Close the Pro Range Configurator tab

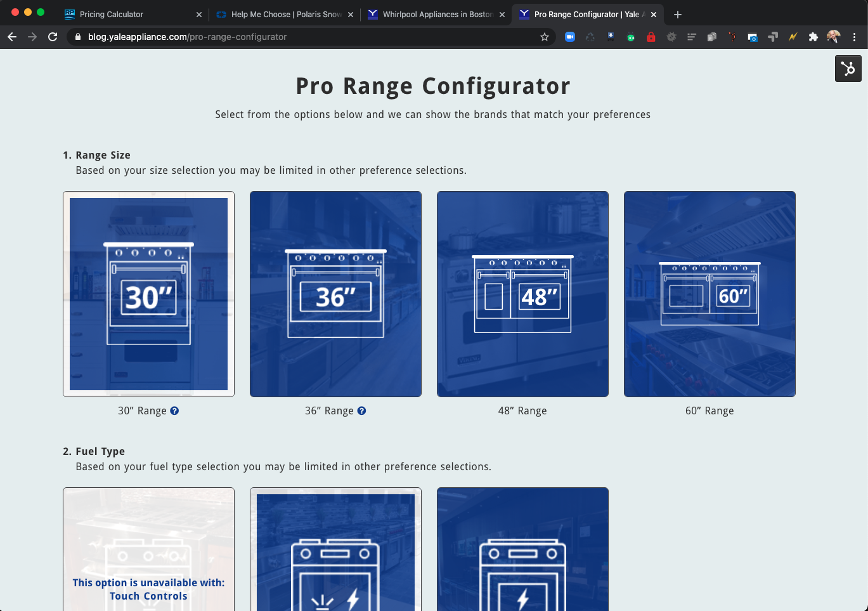[654, 15]
